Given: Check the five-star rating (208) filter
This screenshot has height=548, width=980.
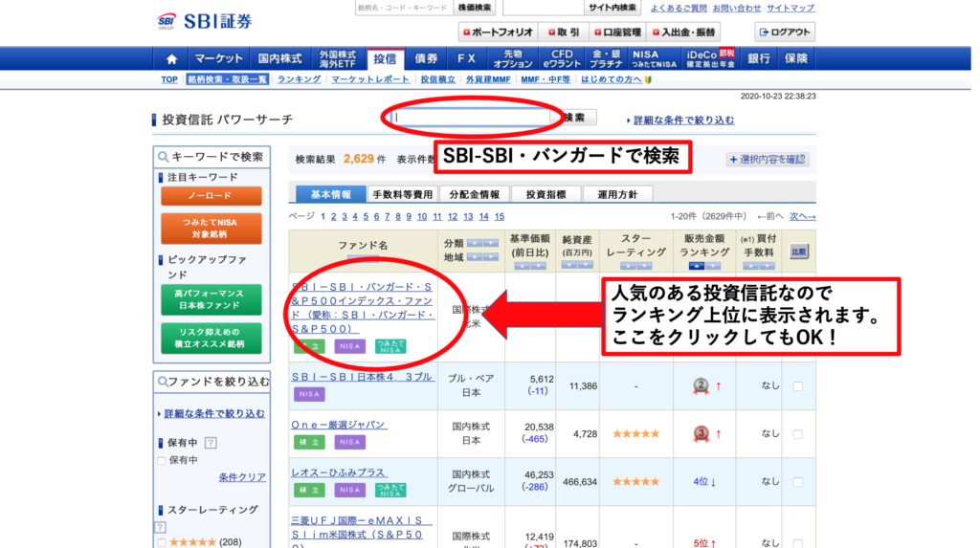Looking at the screenshot, I should click(162, 542).
